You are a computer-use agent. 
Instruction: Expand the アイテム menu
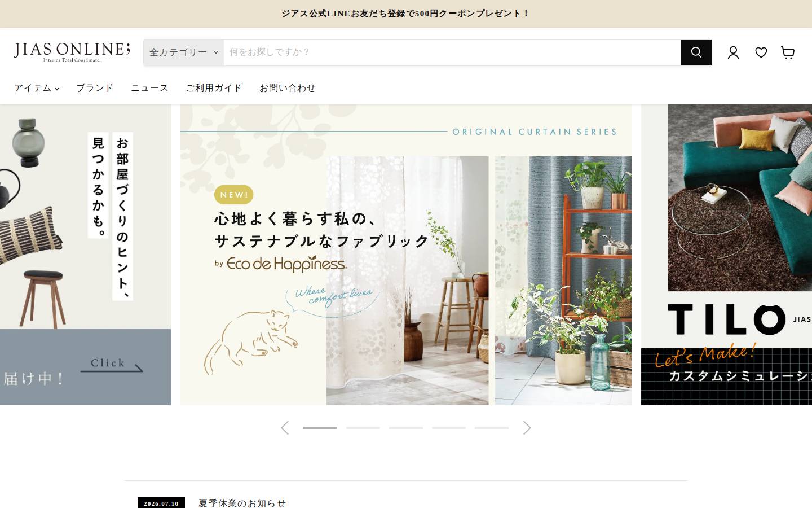click(37, 88)
